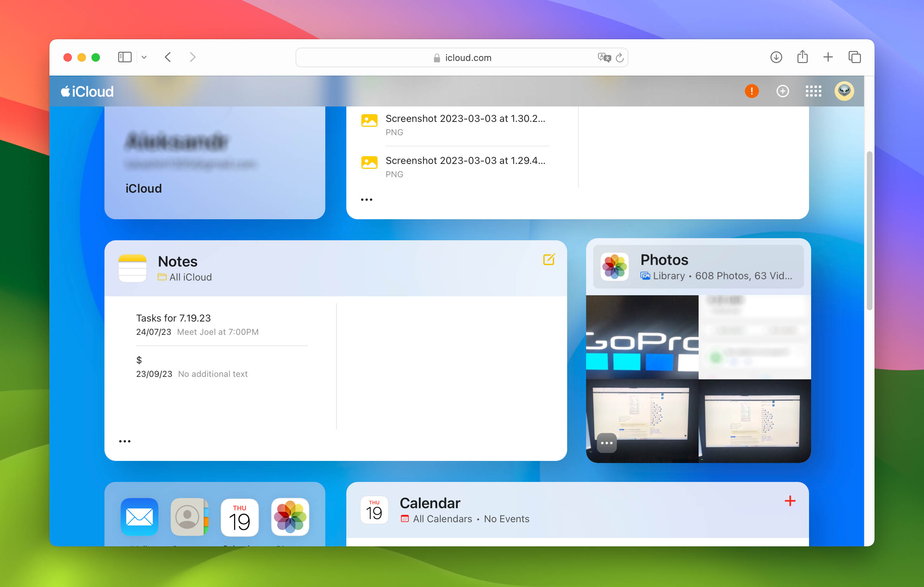
Task: Show Safari downloads
Action: [776, 57]
